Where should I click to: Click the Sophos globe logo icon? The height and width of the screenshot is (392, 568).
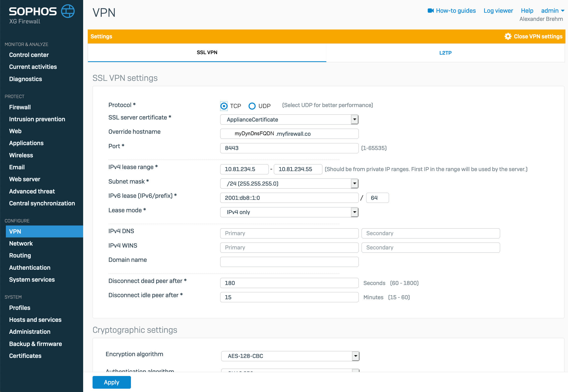tap(68, 11)
